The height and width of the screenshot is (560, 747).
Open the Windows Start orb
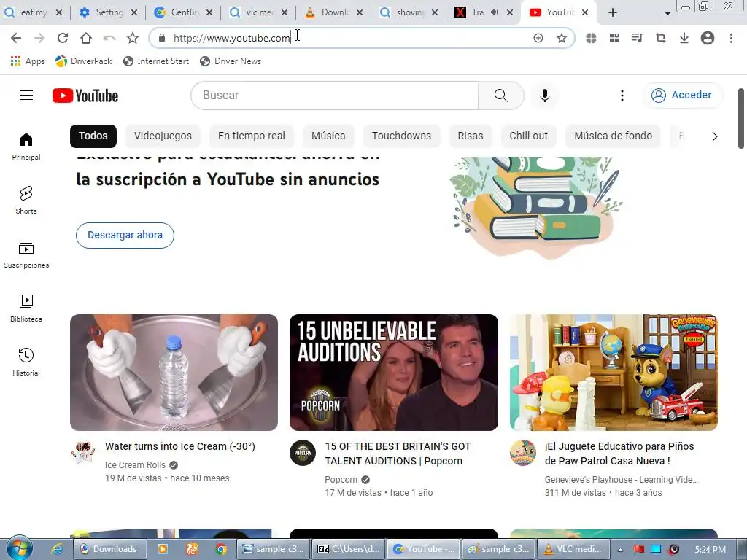tap(19, 548)
